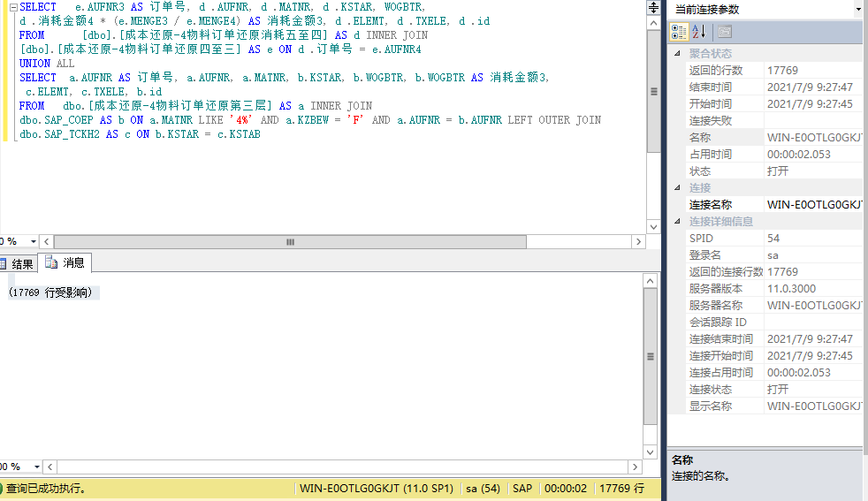868x501 pixels.
Task: Select the 连接开始时间 property row
Action: [774, 355]
